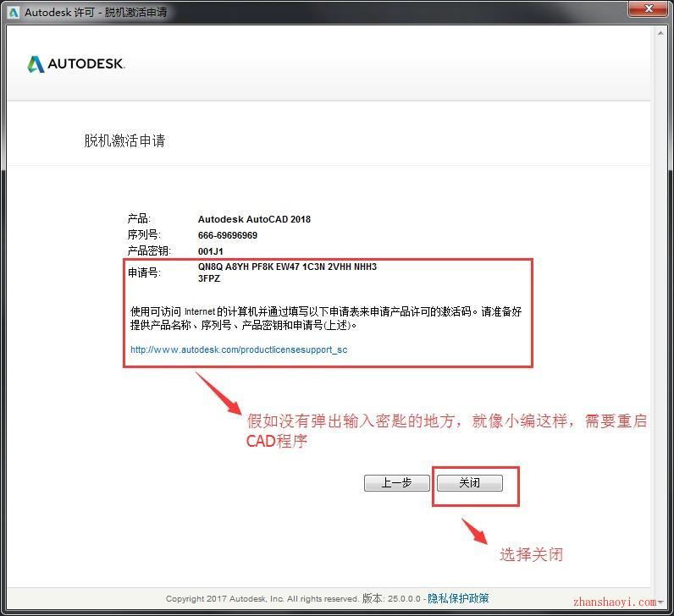
Task: Click the 产品: label
Action: (138, 218)
